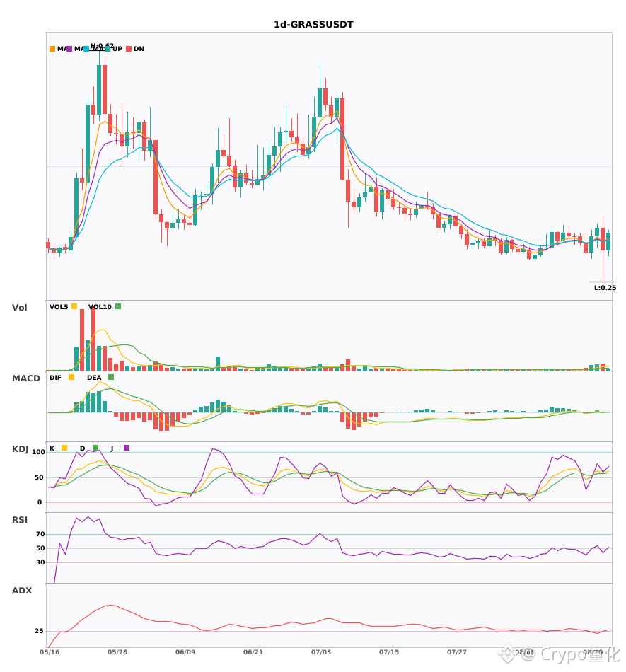The image size is (626, 672).
Task: Click the ADX 25 axis value
Action: pyautogui.click(x=39, y=631)
